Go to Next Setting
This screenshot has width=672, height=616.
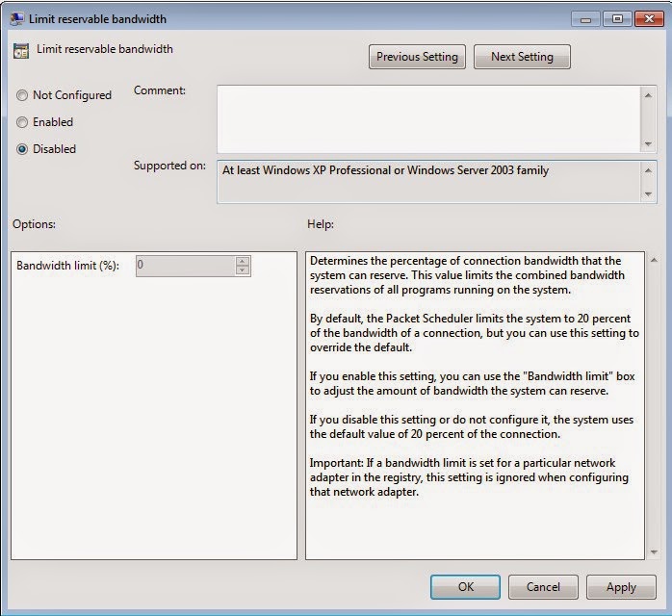[522, 57]
